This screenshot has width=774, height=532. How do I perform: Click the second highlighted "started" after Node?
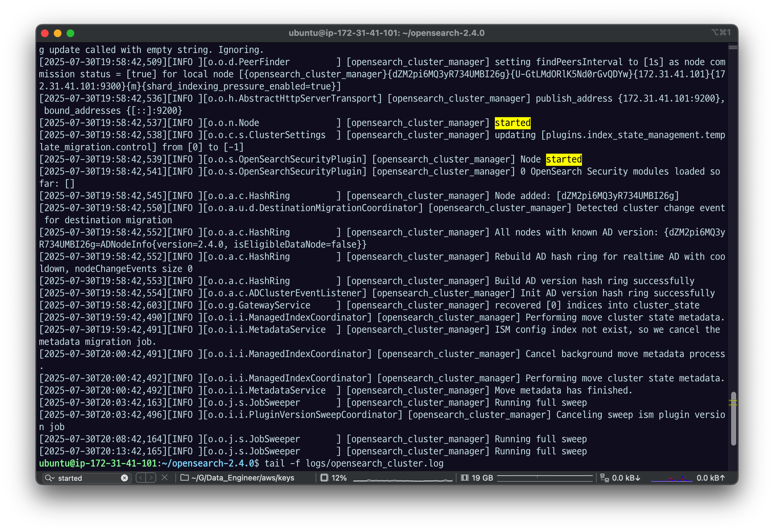click(x=564, y=159)
